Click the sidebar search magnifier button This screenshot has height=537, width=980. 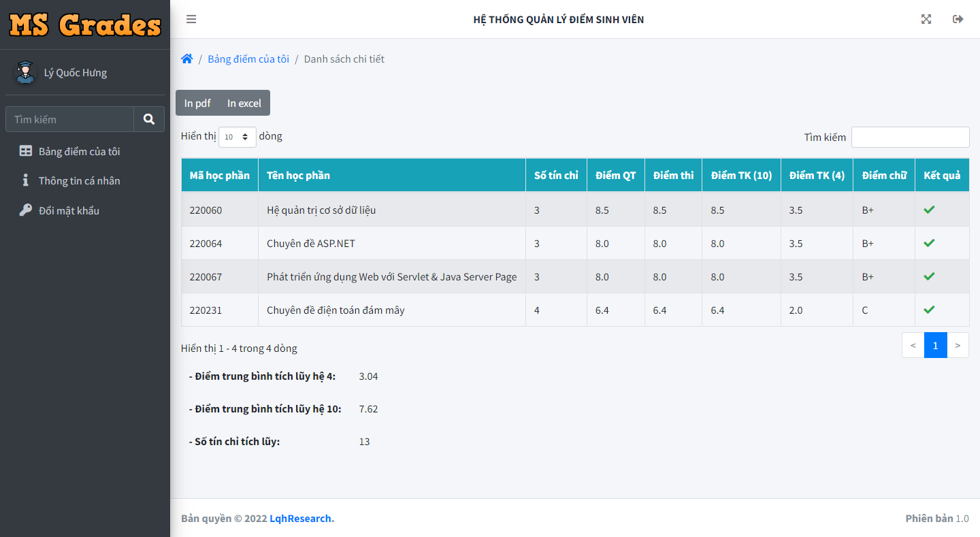(149, 119)
